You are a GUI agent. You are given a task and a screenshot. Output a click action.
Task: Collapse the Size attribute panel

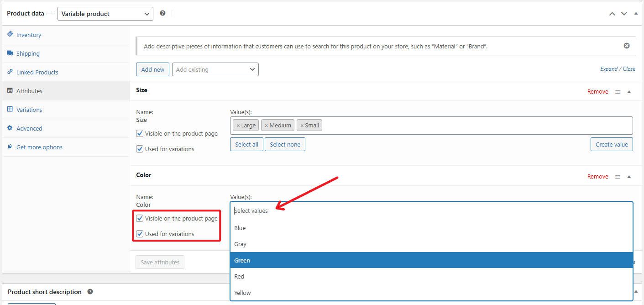629,91
